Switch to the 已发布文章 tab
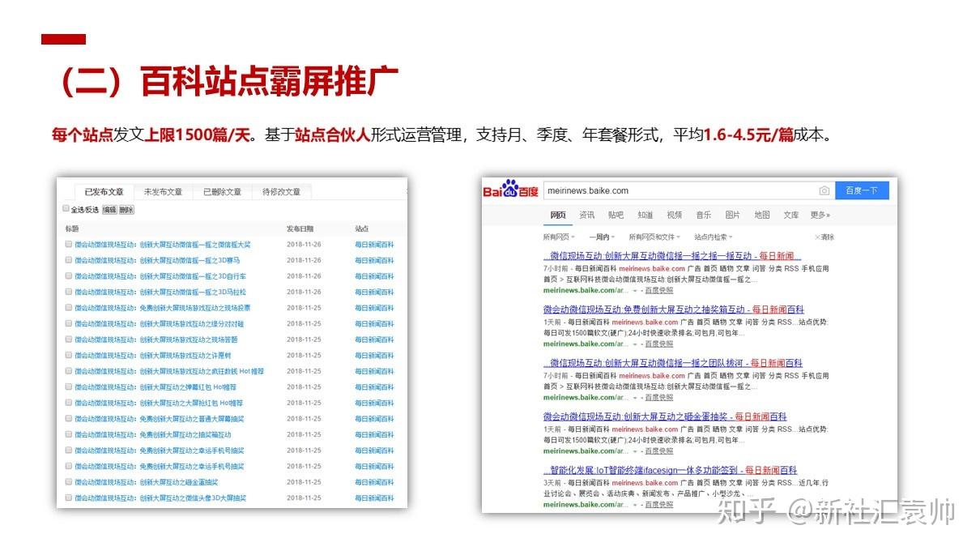Image resolution: width=980 pixels, height=551 pixels. pyautogui.click(x=104, y=192)
